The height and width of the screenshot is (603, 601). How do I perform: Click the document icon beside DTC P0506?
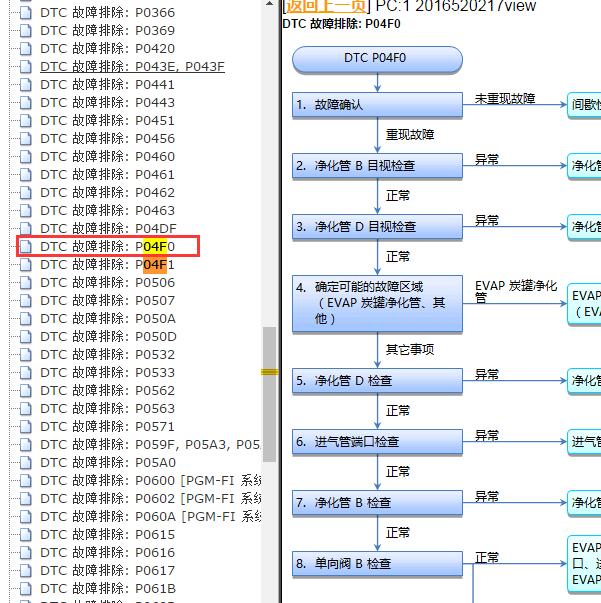[25, 283]
